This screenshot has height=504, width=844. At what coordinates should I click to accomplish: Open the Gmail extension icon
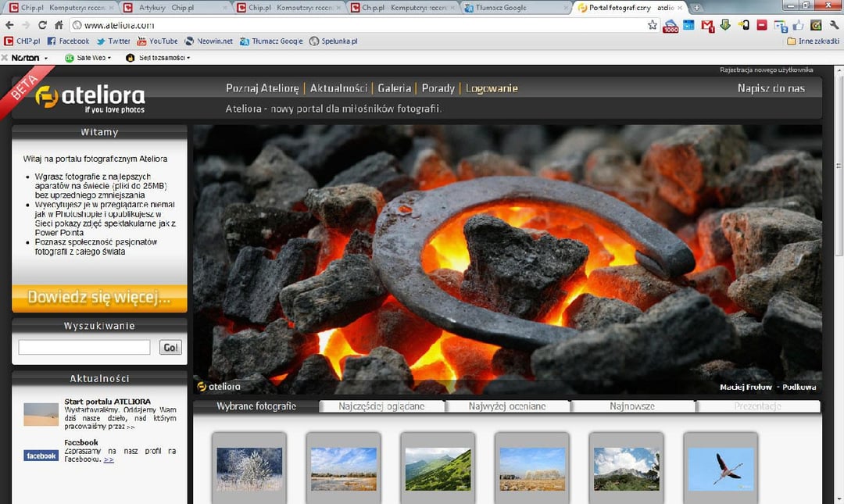(x=707, y=26)
